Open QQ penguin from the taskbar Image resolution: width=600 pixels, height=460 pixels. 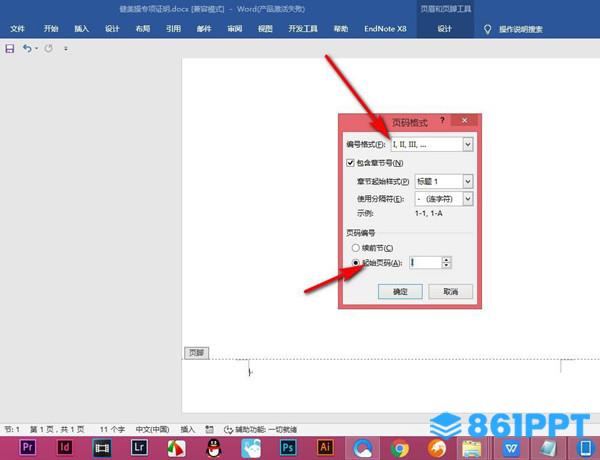click(214, 448)
